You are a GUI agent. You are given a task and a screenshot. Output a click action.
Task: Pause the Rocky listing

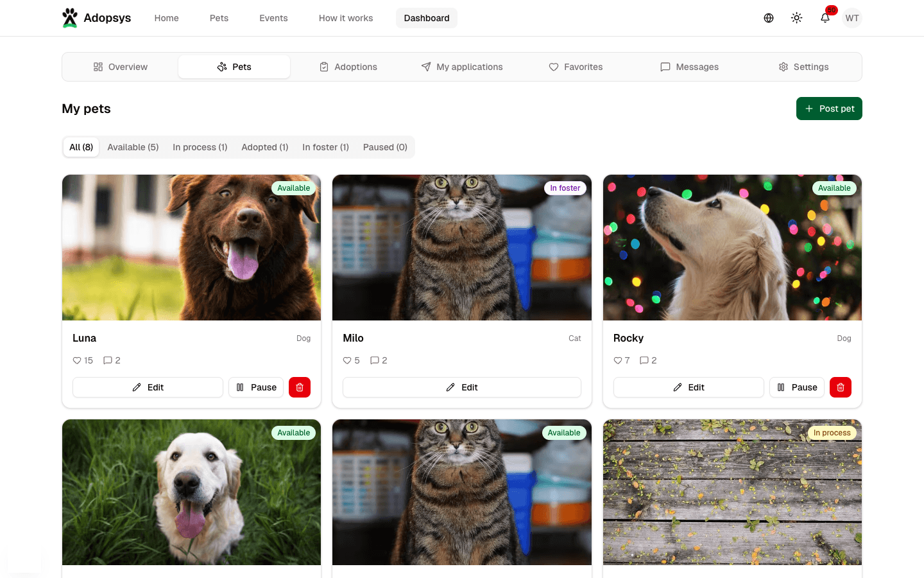796,387
